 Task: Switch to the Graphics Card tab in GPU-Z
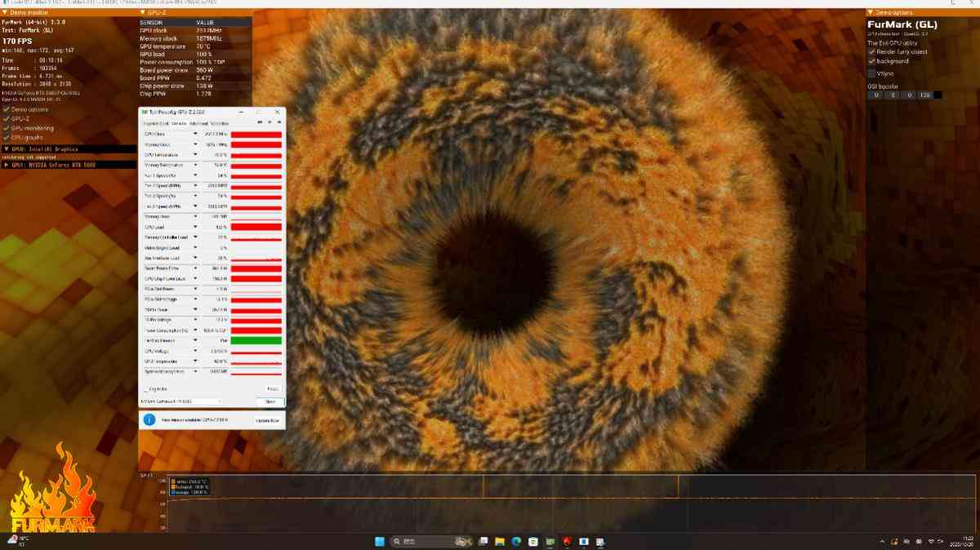coord(154,122)
